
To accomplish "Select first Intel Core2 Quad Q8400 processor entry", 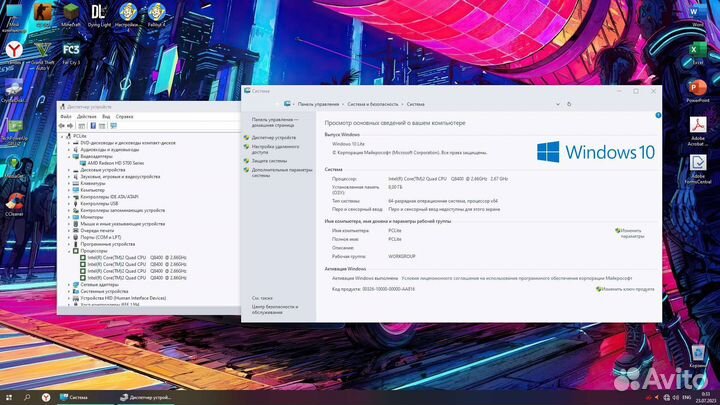I will (x=137, y=258).
